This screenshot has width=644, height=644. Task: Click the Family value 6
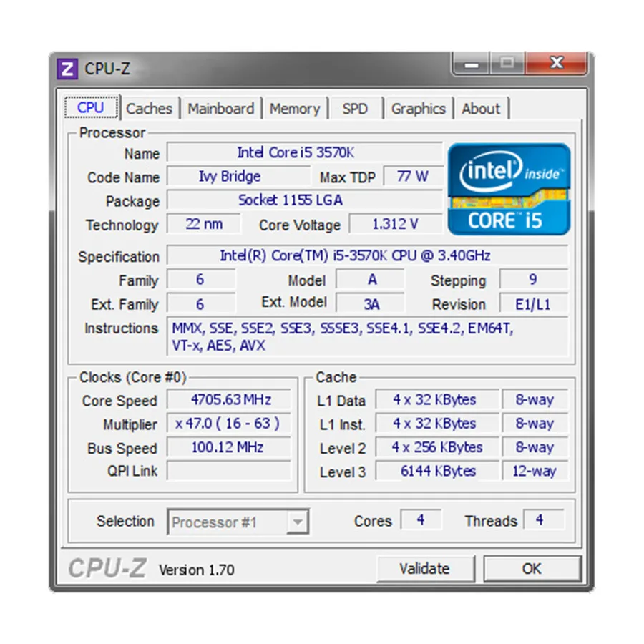pyautogui.click(x=201, y=280)
